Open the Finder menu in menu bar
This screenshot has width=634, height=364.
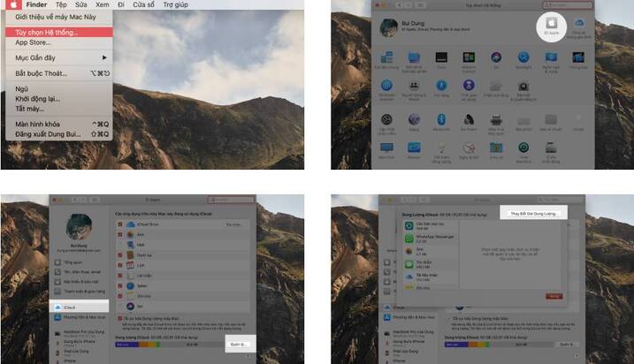(36, 4)
